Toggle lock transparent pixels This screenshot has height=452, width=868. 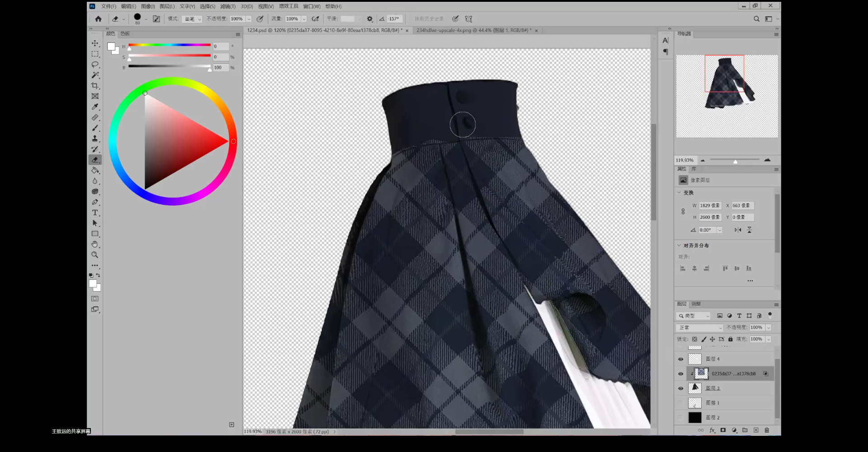(x=694, y=339)
